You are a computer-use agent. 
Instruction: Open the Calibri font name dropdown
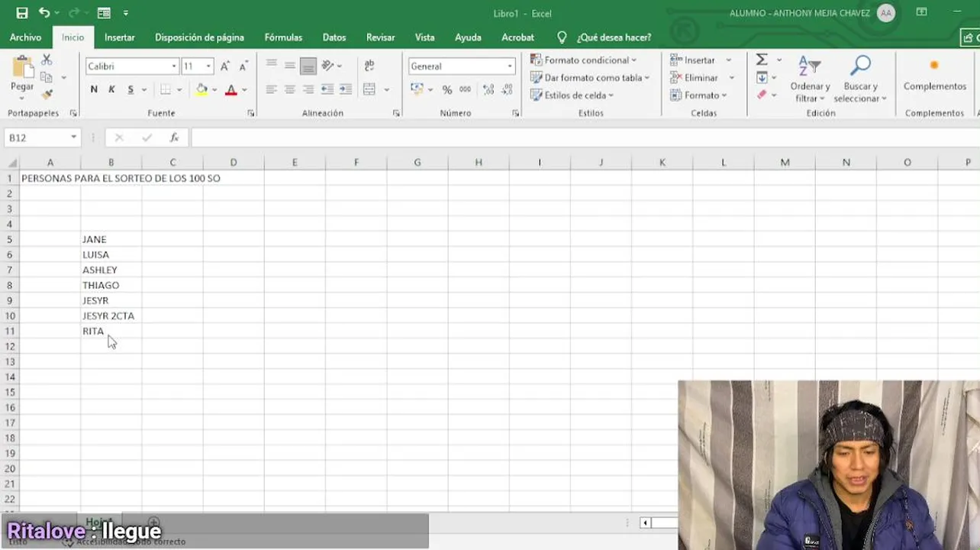pyautogui.click(x=174, y=66)
